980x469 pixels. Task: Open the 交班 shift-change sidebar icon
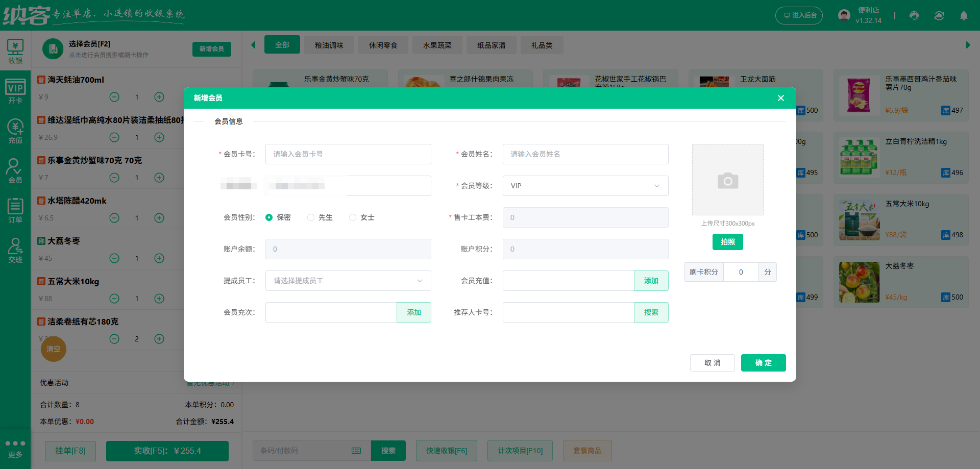15,250
